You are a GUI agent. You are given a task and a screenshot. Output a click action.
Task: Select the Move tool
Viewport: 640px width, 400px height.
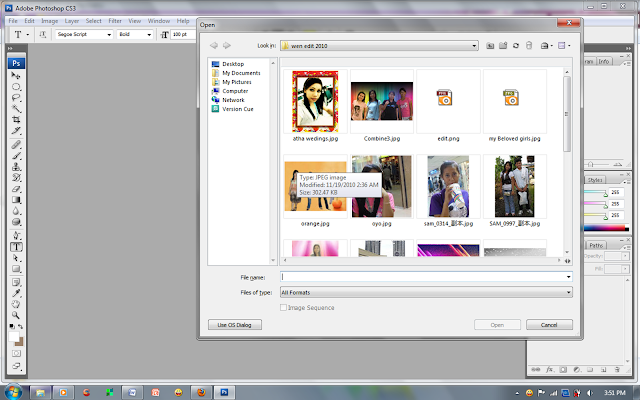[16, 76]
